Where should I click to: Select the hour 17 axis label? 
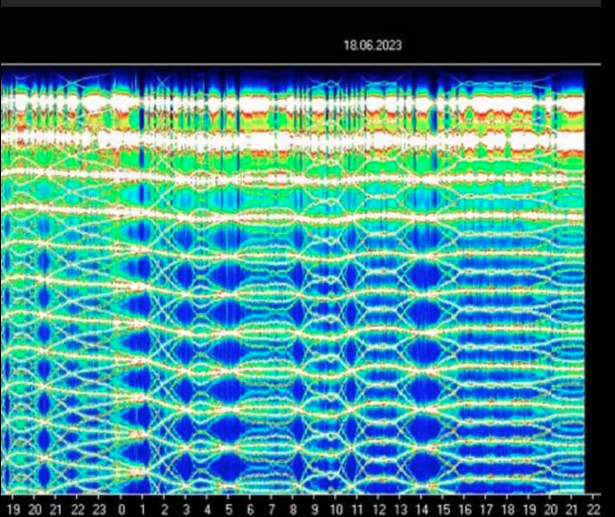pos(486,508)
